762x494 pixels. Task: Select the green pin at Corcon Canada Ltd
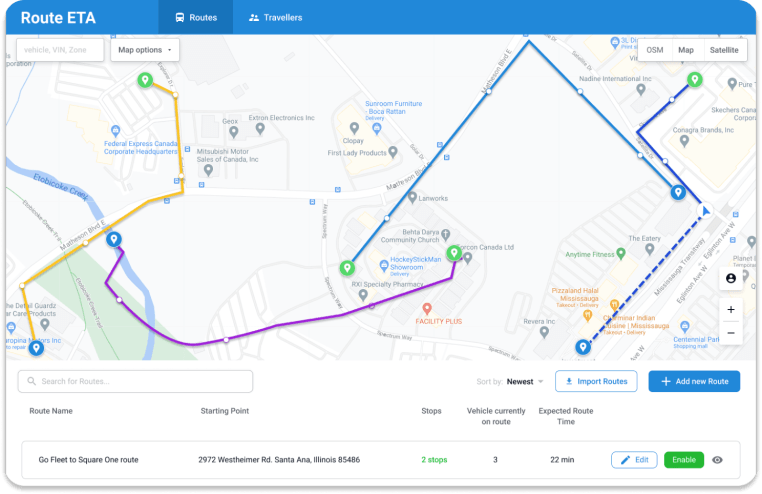coord(454,253)
